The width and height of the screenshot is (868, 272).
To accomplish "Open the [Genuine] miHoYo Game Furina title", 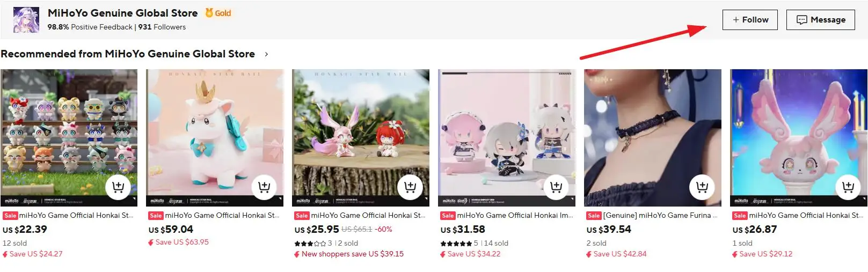I will [660, 215].
